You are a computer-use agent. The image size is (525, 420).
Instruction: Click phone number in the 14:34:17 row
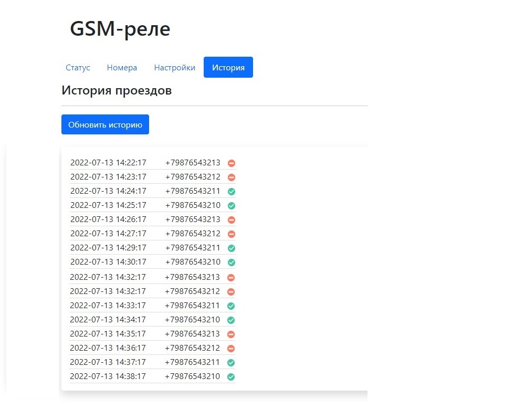tap(192, 319)
